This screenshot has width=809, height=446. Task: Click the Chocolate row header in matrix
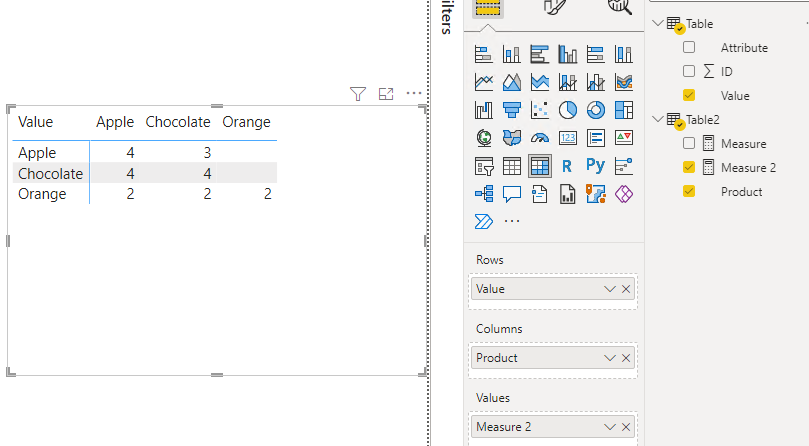tap(51, 173)
